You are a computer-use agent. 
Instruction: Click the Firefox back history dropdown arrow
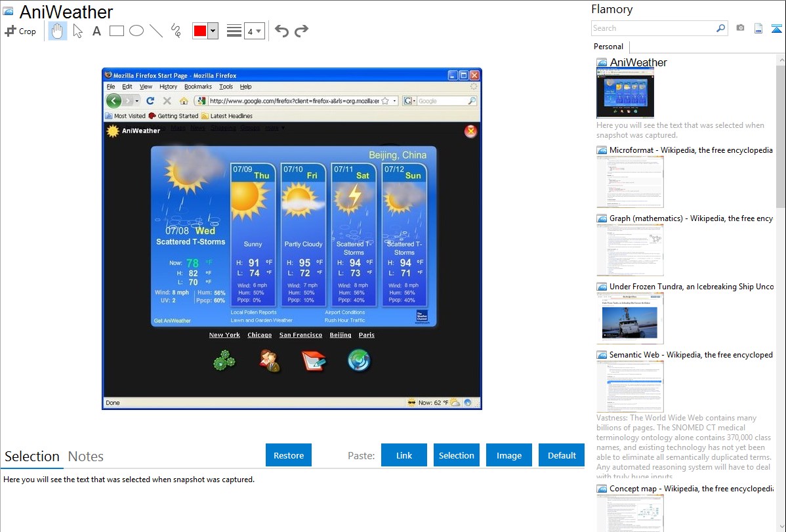click(x=137, y=101)
